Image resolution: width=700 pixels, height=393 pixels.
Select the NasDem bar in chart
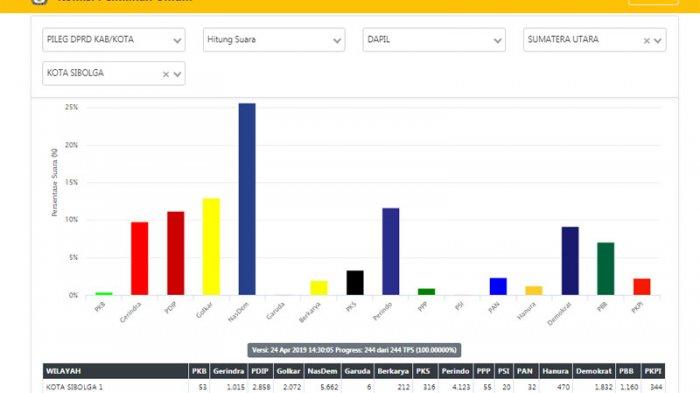point(247,199)
